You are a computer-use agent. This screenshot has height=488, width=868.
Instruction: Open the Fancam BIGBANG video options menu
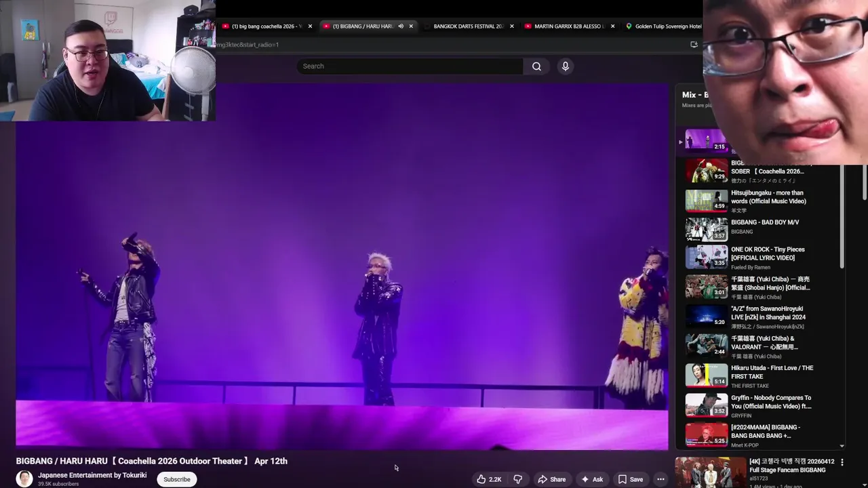[842, 462]
